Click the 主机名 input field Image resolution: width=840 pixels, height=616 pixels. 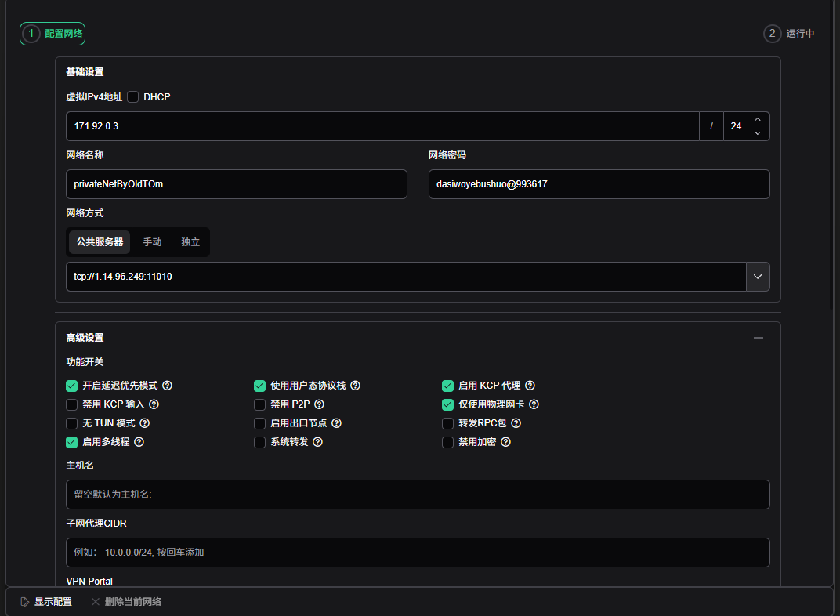(x=418, y=495)
